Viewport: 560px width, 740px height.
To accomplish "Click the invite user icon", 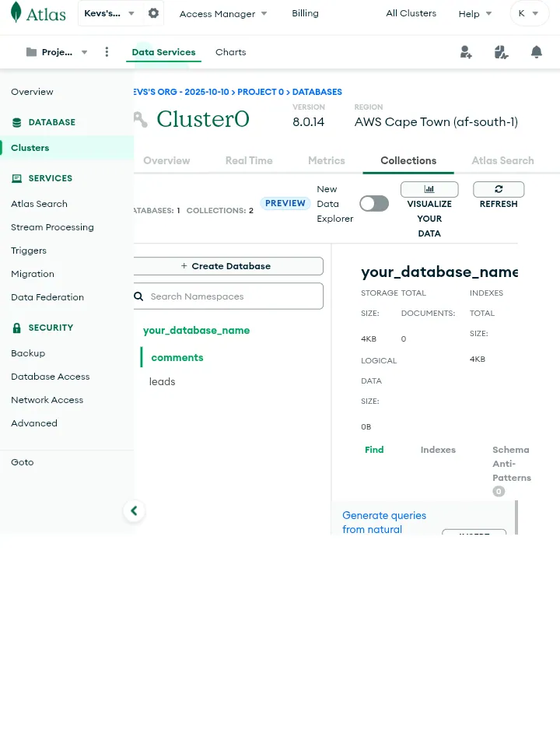I will tap(466, 52).
